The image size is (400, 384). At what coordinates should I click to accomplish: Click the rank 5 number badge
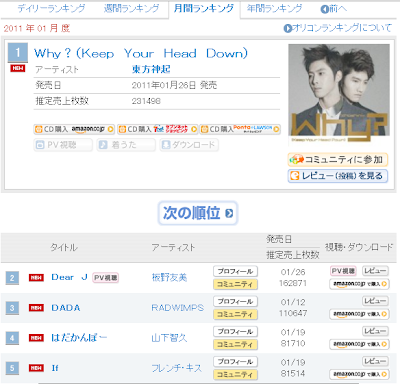tap(12, 368)
